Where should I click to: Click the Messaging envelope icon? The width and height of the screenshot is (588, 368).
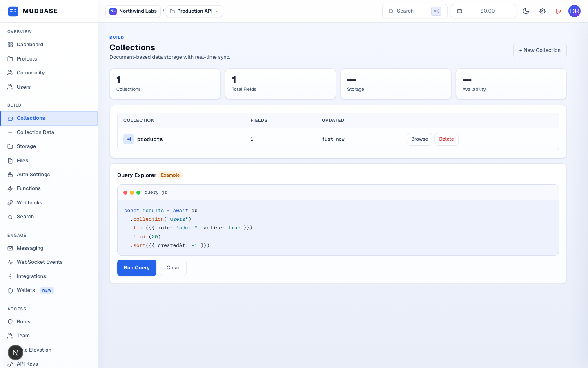[10, 248]
